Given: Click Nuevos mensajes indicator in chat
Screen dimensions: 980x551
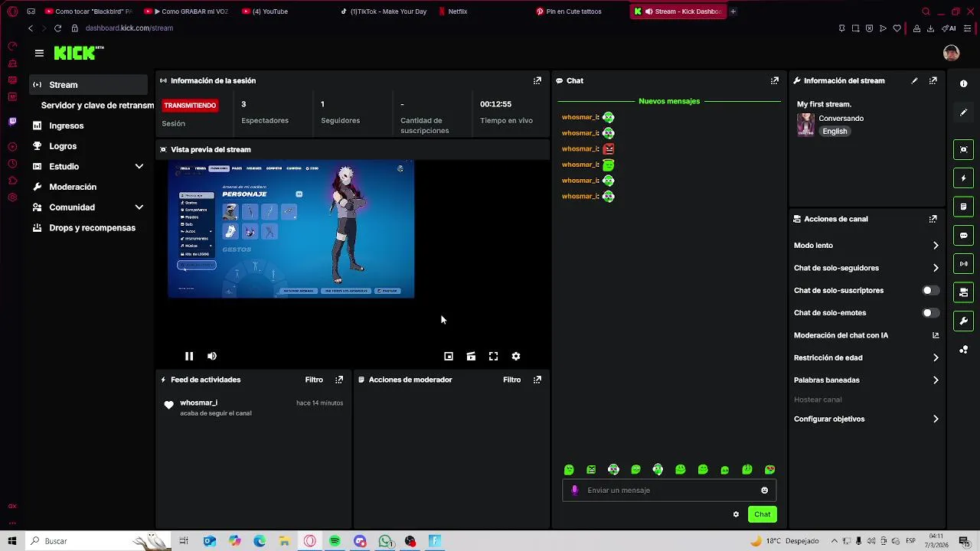Looking at the screenshot, I should (x=669, y=101).
